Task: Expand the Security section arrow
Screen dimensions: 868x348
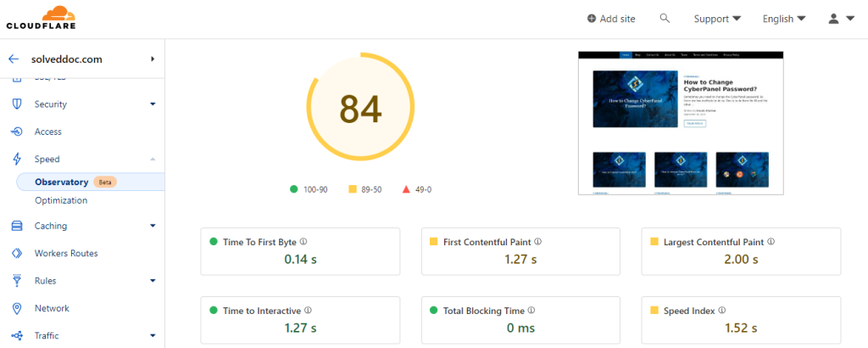Action: point(153,104)
